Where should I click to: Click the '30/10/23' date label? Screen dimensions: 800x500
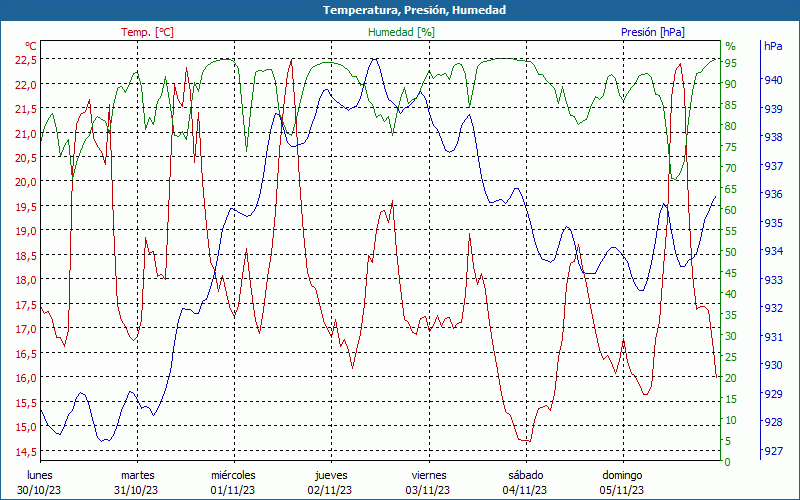39,490
